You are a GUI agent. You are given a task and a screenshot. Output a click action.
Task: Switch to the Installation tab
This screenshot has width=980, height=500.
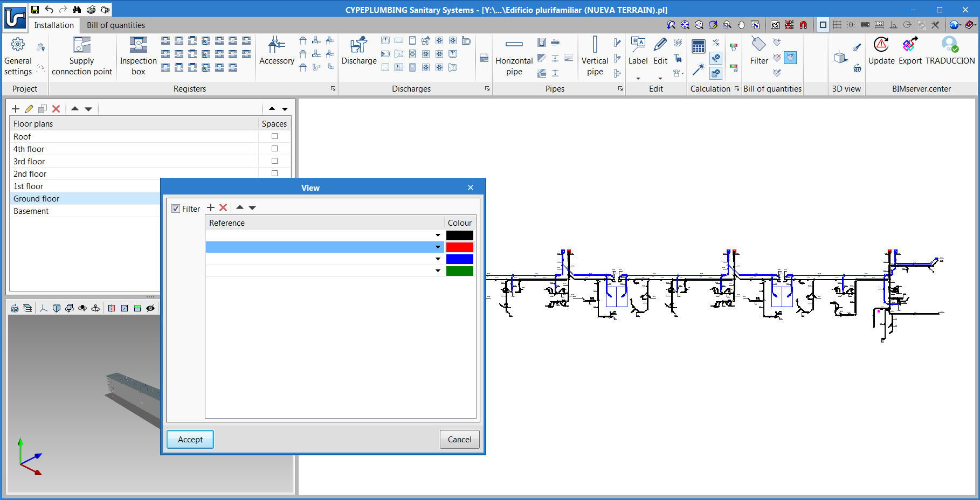click(54, 25)
